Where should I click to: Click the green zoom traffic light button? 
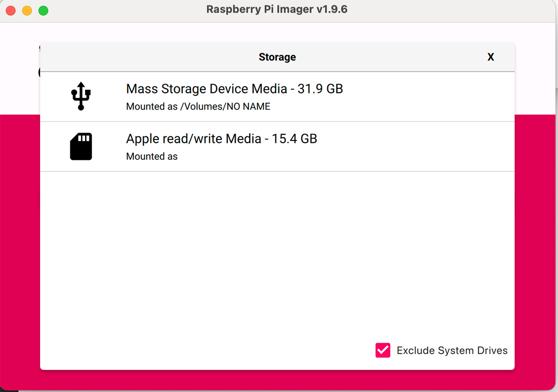43,10
